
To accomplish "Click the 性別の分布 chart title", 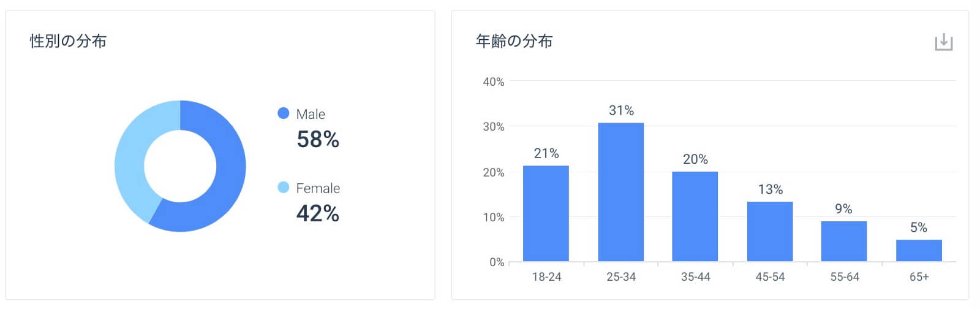I will pyautogui.click(x=69, y=41).
